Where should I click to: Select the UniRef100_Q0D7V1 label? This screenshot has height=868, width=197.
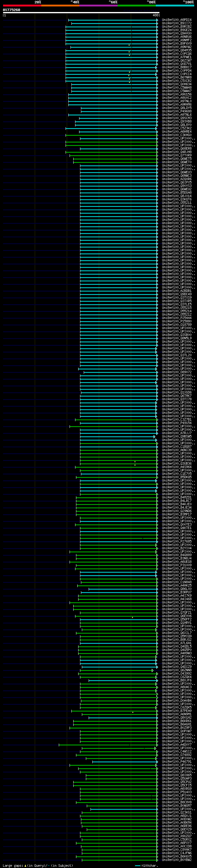coord(176,64)
